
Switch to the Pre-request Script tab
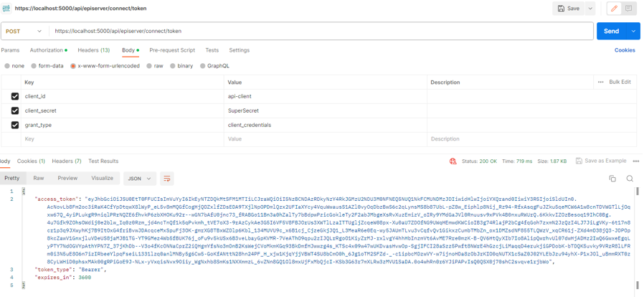[172, 50]
